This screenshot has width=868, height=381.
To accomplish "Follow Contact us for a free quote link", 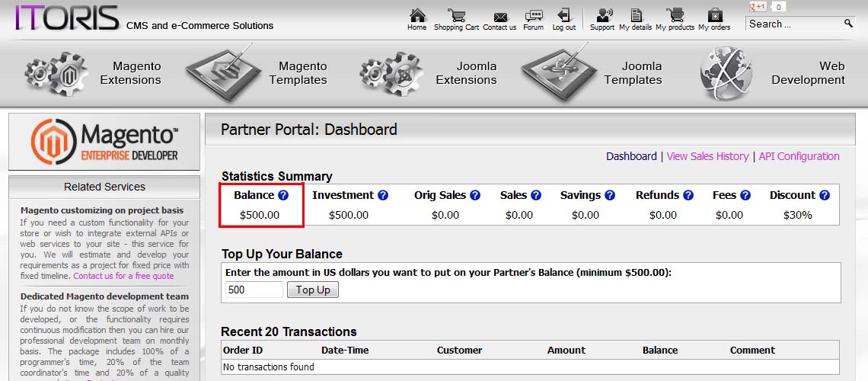I will tap(123, 276).
